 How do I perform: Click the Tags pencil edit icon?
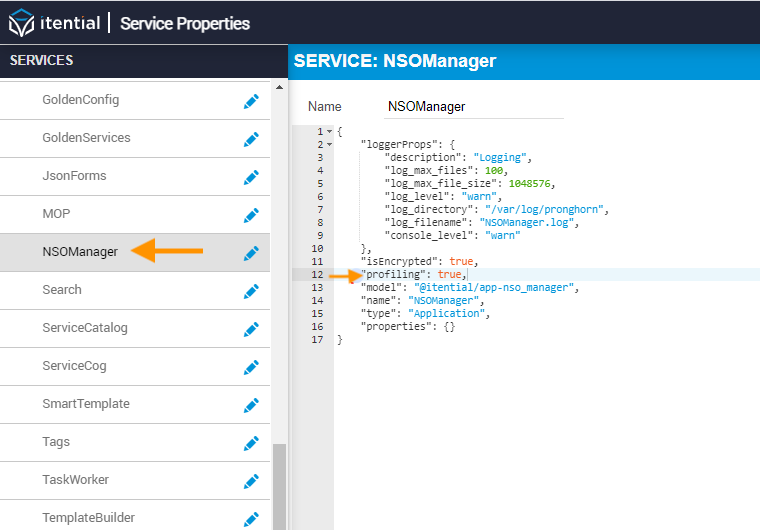click(x=251, y=443)
